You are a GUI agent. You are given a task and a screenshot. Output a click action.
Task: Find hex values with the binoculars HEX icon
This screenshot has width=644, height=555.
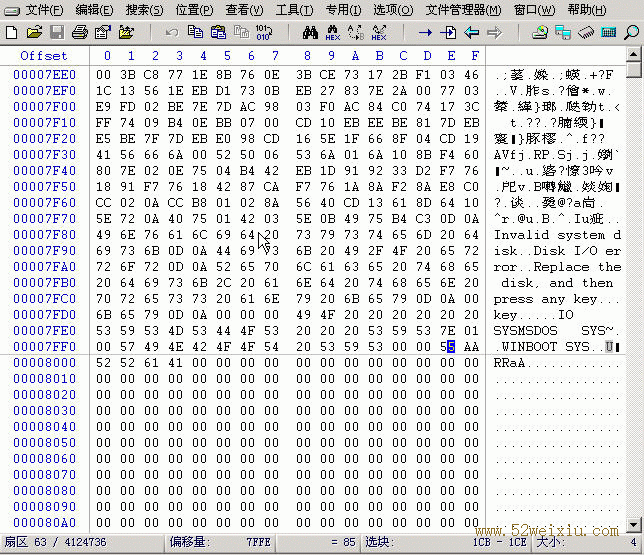[x=333, y=32]
